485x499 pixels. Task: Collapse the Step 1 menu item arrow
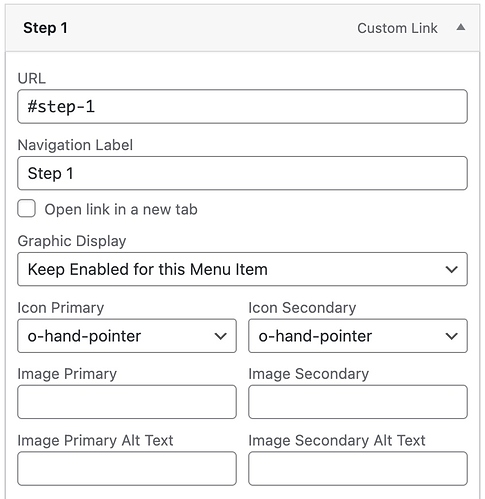coord(461,27)
